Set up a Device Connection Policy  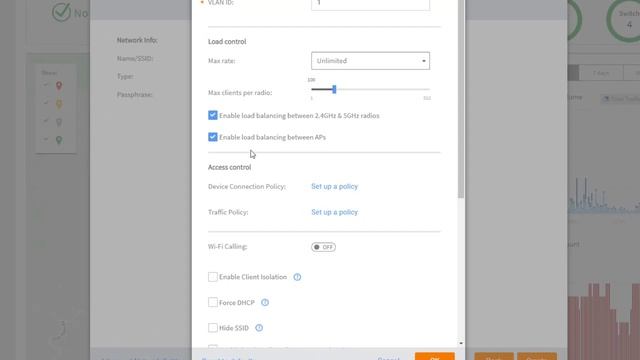pos(334,187)
